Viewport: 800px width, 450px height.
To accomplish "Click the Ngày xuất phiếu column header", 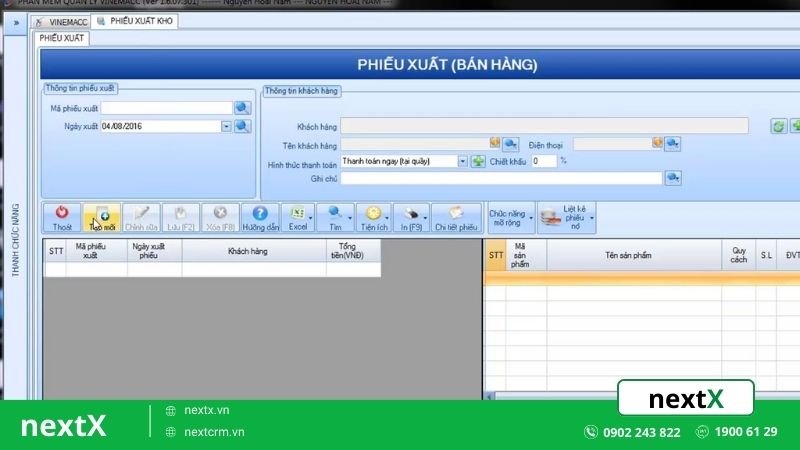I will [155, 251].
